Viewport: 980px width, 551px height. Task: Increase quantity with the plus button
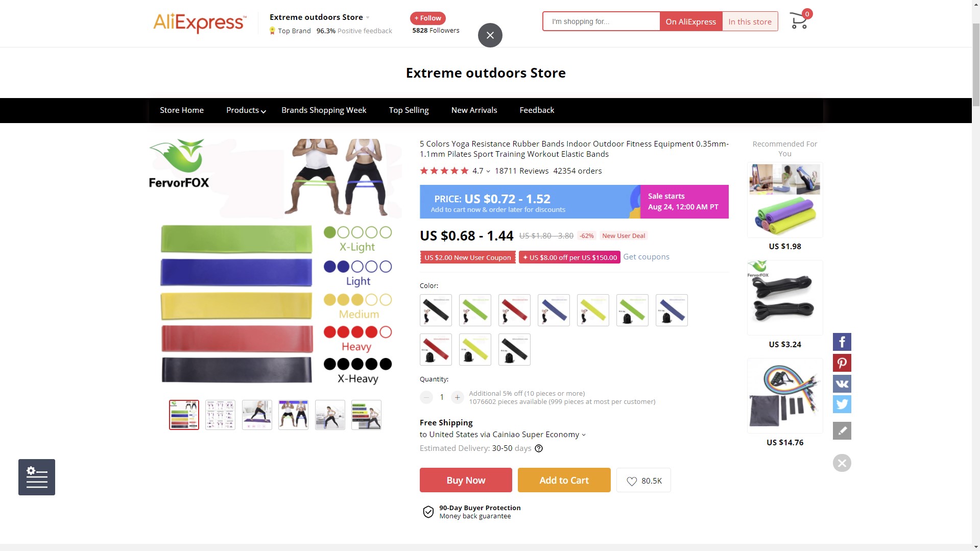point(458,397)
